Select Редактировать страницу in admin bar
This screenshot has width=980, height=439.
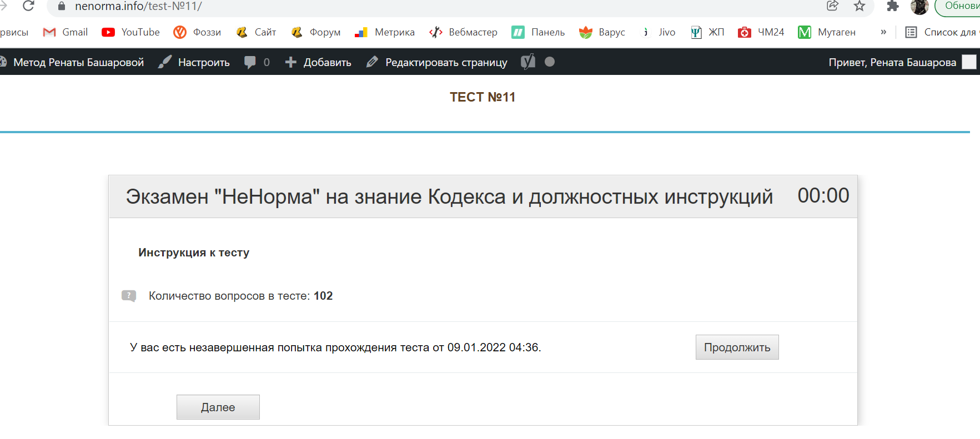(x=437, y=62)
